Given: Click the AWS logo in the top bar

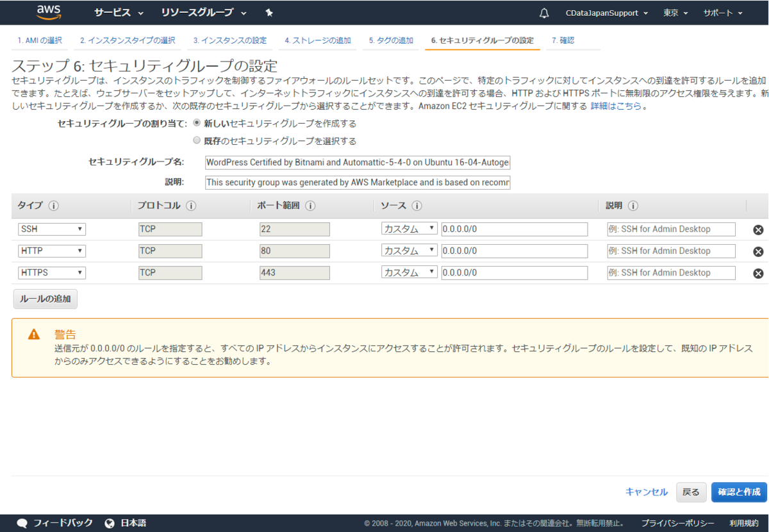Looking at the screenshot, I should (49, 13).
